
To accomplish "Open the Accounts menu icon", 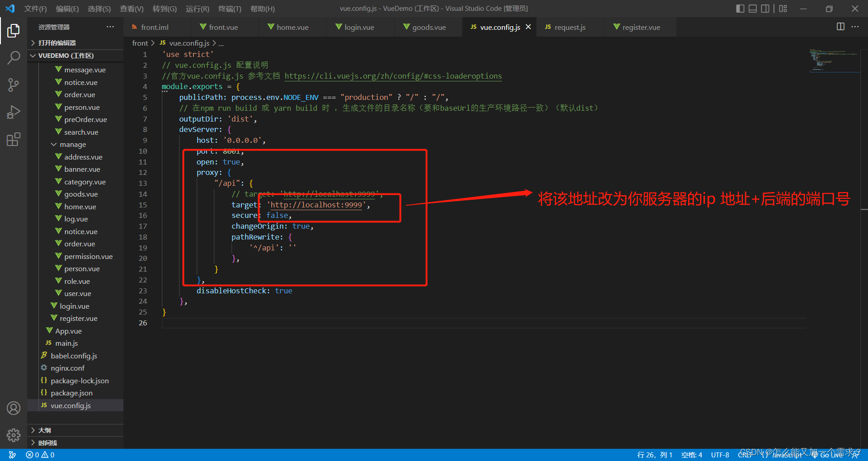I will 14,408.
